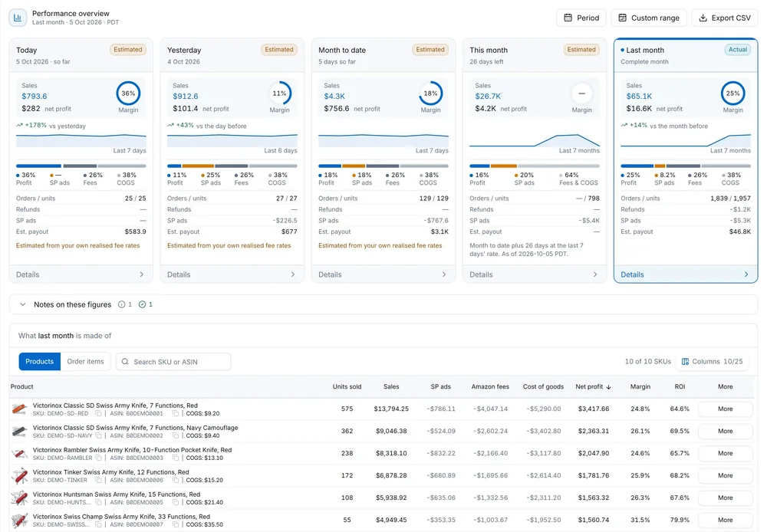Switch to the Order items tab
The image size is (767, 532).
(86, 361)
